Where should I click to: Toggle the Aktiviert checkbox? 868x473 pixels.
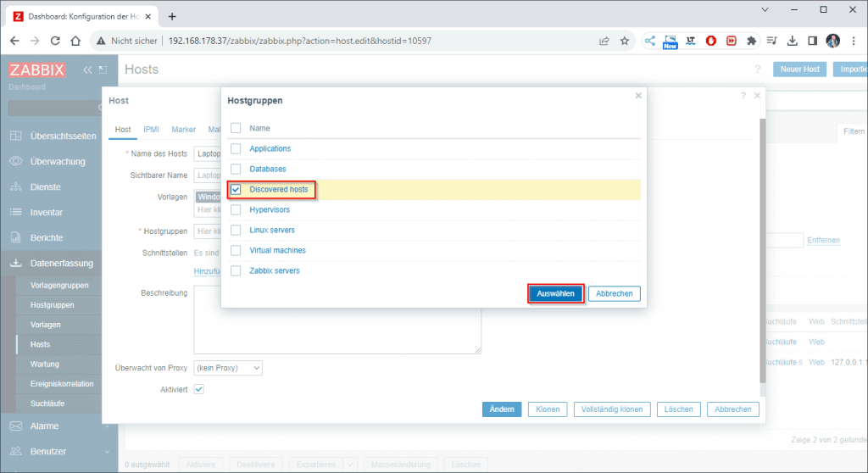pyautogui.click(x=199, y=389)
